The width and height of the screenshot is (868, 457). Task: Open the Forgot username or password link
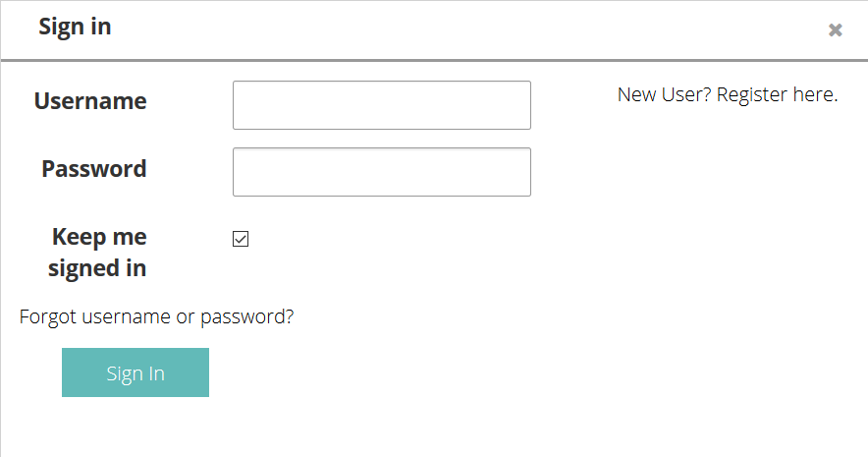click(157, 317)
